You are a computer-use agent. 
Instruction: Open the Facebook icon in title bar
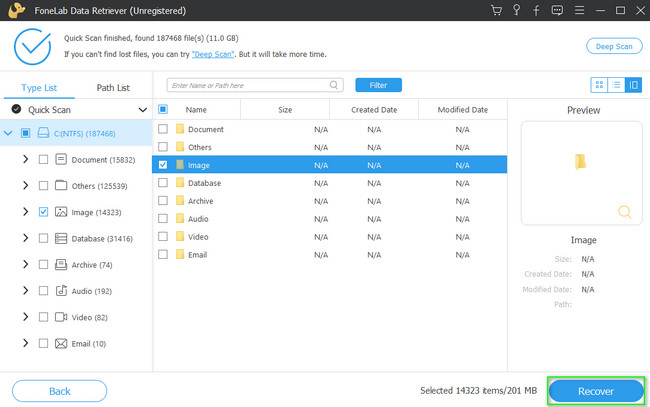pos(536,10)
